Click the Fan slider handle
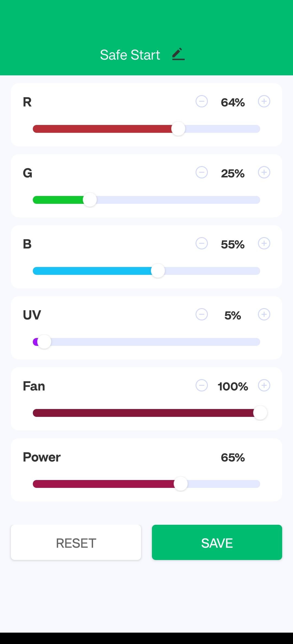Image resolution: width=293 pixels, height=644 pixels. pyautogui.click(x=260, y=413)
